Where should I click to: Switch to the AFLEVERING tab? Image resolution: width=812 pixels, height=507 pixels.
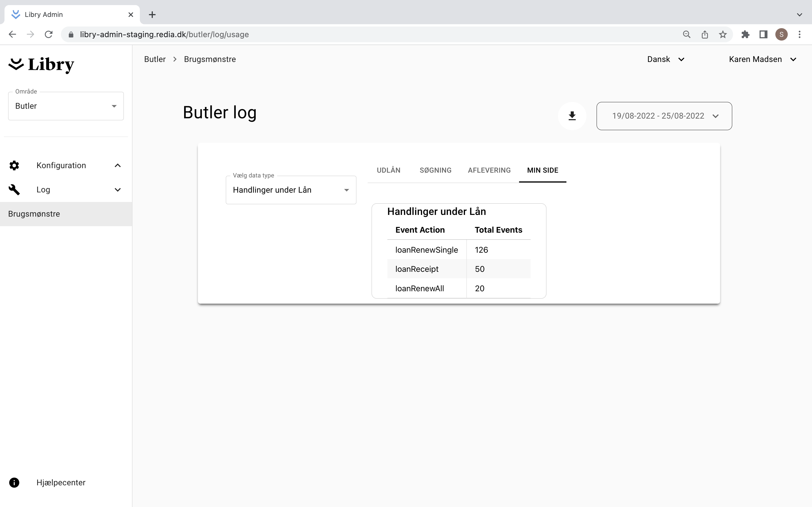coord(489,170)
